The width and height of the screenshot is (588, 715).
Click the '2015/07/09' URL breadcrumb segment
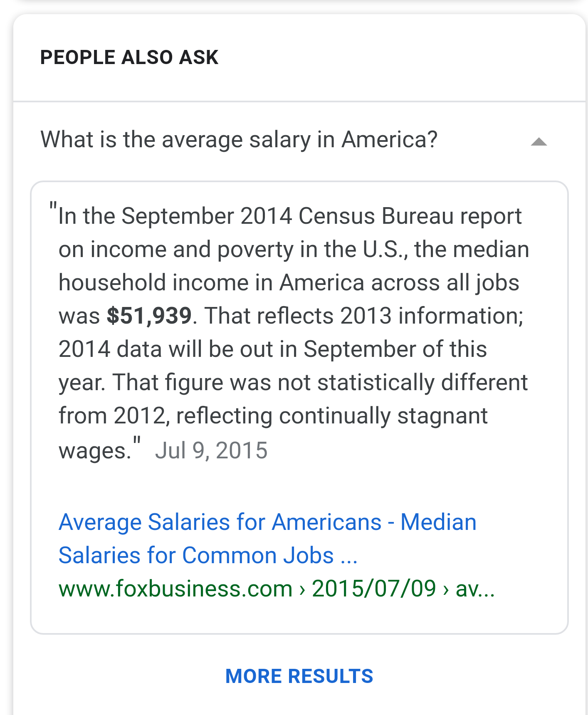point(373,589)
